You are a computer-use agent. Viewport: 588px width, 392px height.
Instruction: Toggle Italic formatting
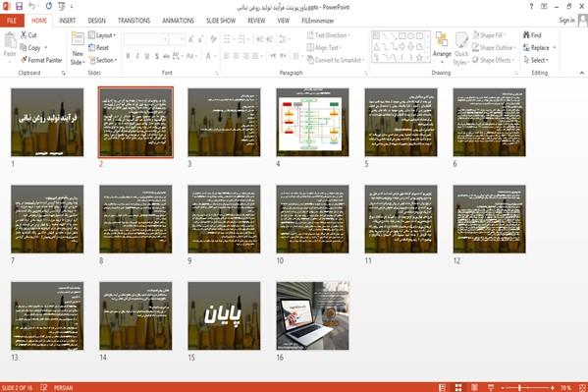click(x=137, y=56)
